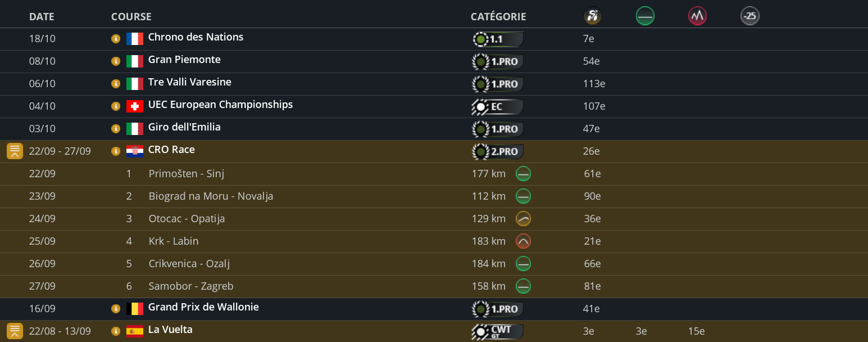
Task: Select stage 6 Samobor - Zagreb row
Action: 190,286
